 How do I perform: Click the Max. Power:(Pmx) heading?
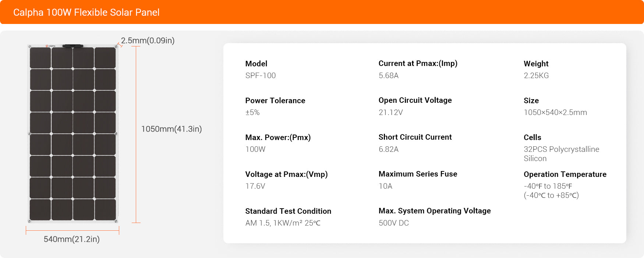click(x=278, y=137)
